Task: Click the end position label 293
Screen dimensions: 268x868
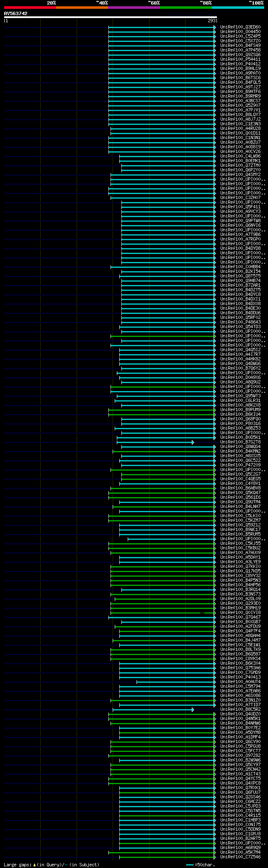Action: [x=211, y=21]
